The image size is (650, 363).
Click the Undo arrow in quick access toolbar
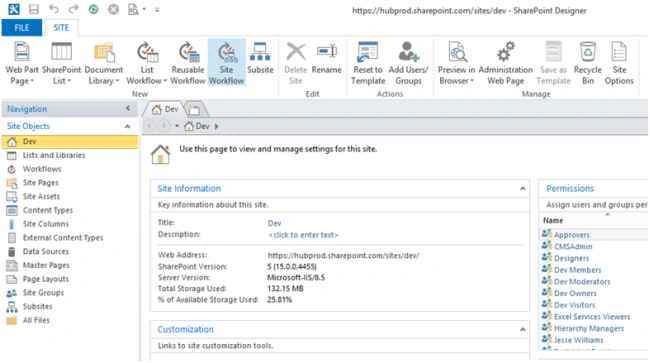(x=54, y=9)
